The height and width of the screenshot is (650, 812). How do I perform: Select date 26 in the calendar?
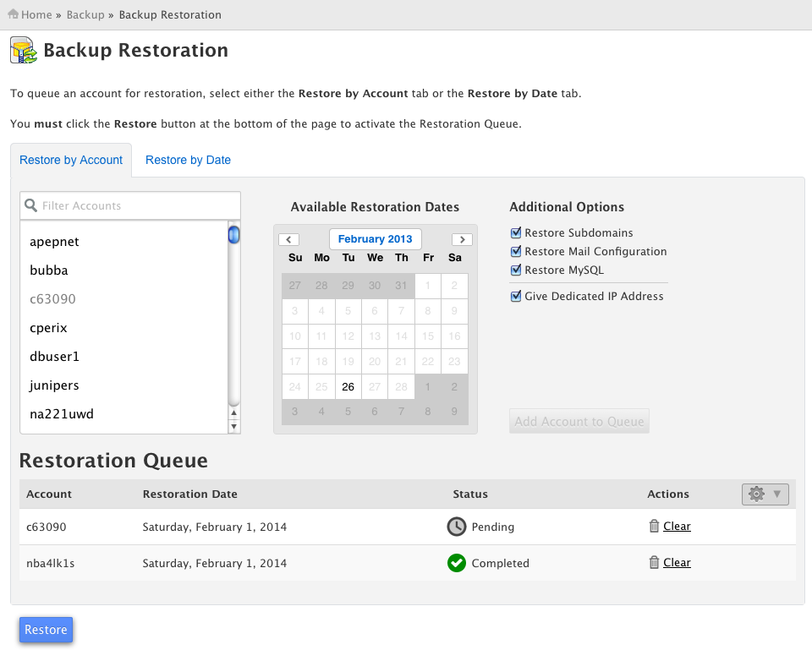tap(348, 386)
